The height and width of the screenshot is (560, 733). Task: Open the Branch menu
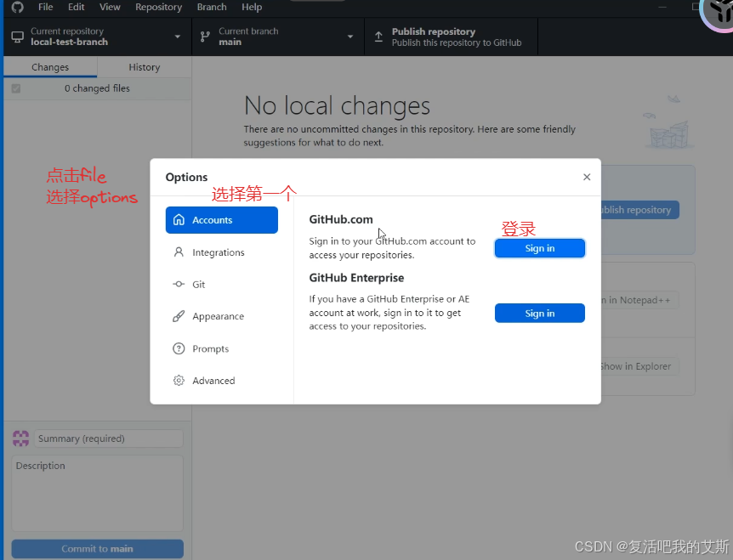(x=212, y=7)
